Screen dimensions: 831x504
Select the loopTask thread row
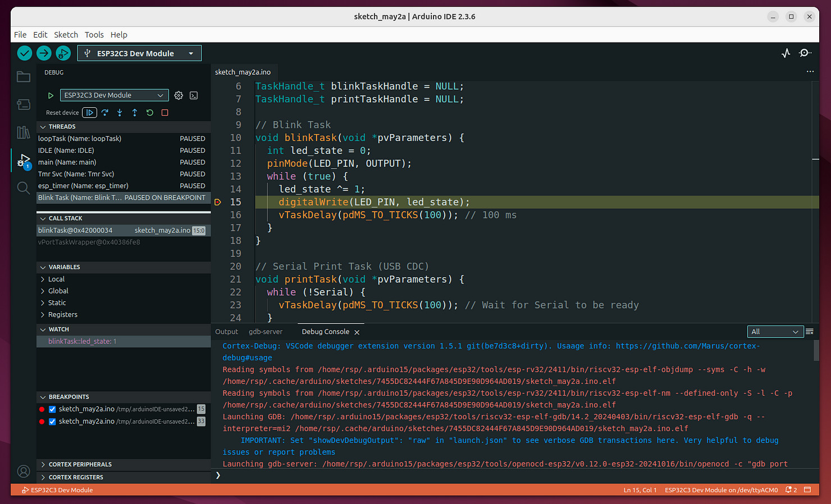(124, 139)
